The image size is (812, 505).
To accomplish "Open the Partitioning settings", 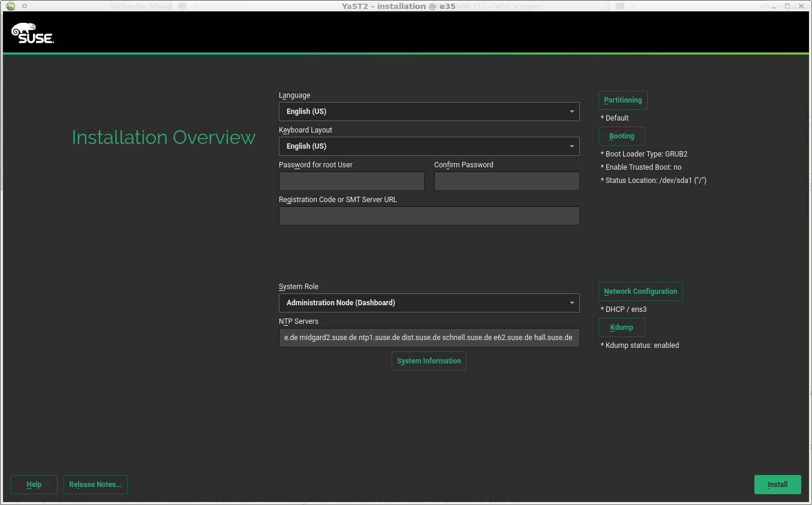I will tap(622, 100).
